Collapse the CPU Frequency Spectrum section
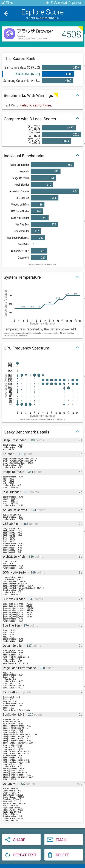The height and width of the screenshot is (868, 85). click(x=77, y=348)
